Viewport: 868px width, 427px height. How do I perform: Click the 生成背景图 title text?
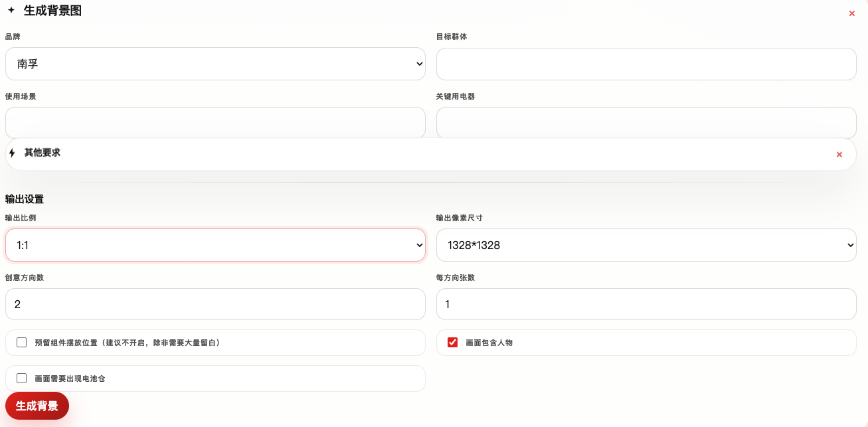pyautogui.click(x=52, y=11)
